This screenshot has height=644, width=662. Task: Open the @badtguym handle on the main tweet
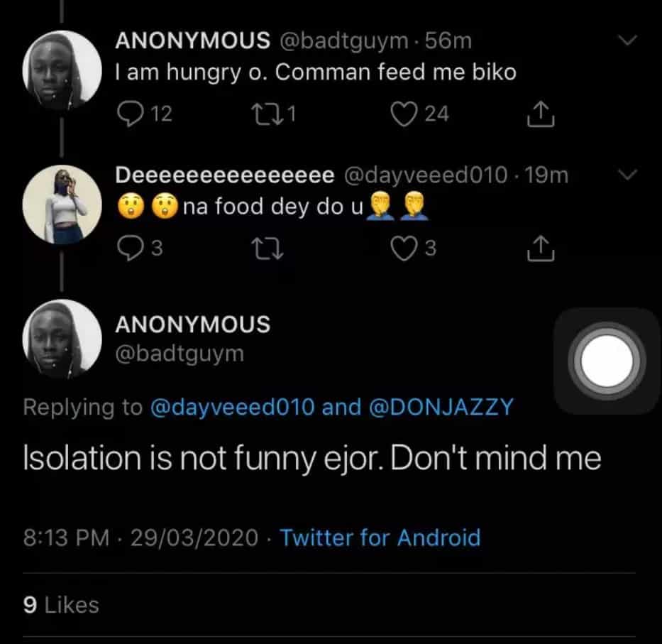pyautogui.click(x=179, y=353)
